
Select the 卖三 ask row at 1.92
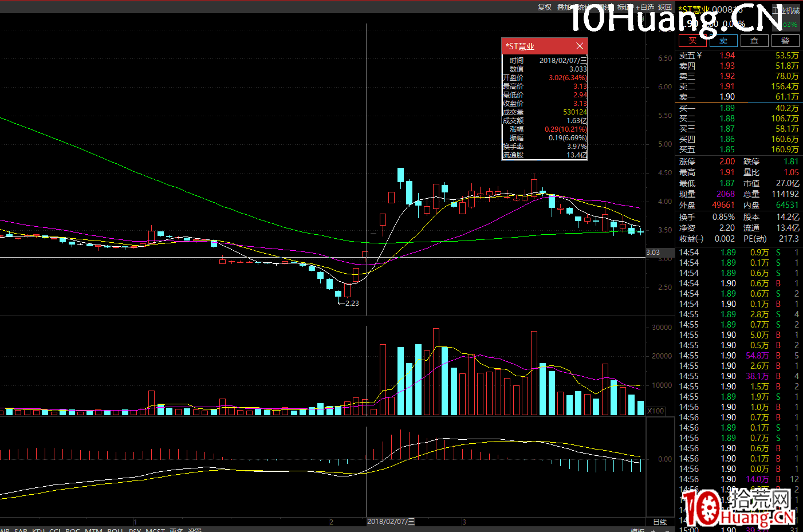739,76
